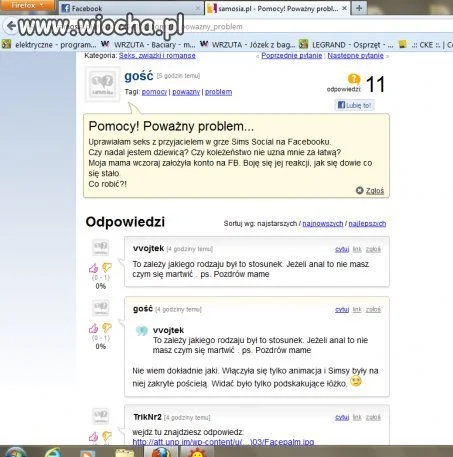The image size is (453, 457).
Task: Open vvojtek's profile name
Action: 148,248
